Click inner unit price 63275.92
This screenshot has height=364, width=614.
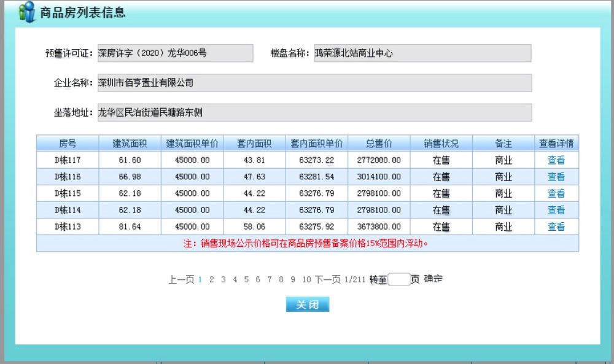(x=317, y=227)
